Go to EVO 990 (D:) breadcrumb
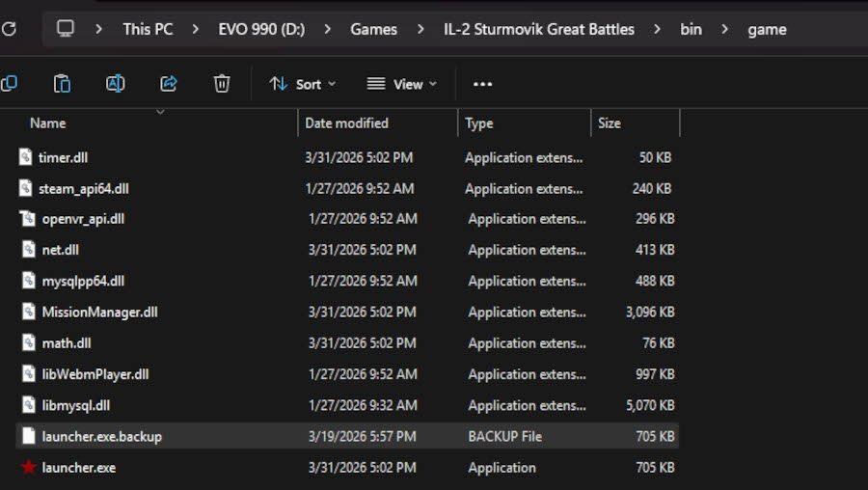Viewport: 868px width, 490px height. point(260,29)
